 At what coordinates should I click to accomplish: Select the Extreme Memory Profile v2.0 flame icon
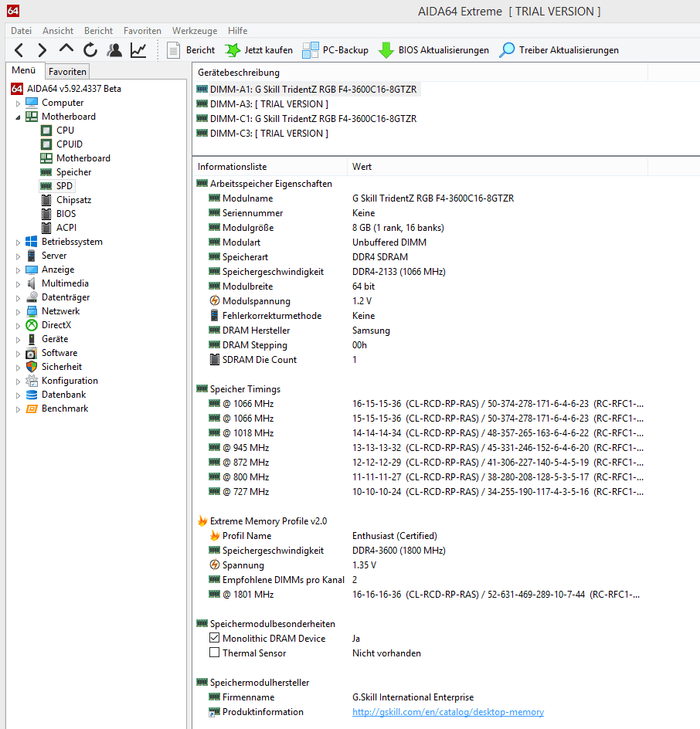point(202,520)
